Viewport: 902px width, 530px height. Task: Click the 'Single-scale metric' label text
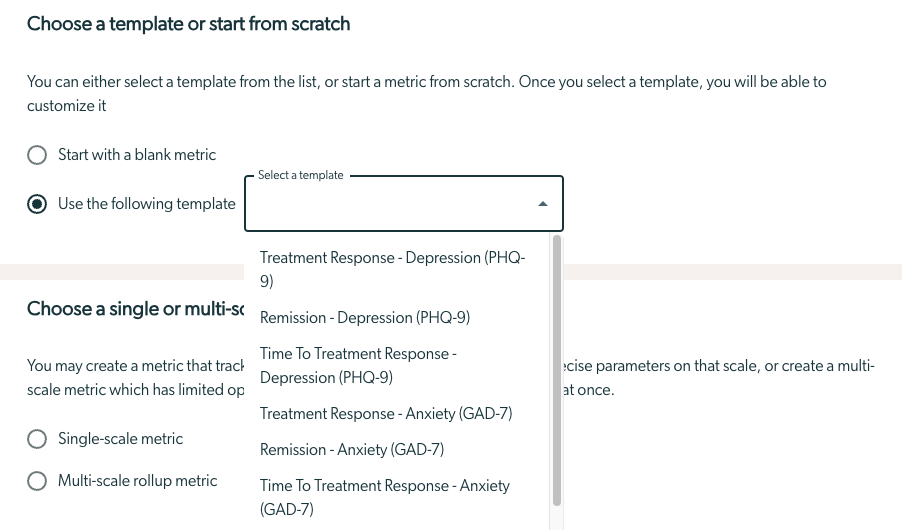click(x=120, y=439)
